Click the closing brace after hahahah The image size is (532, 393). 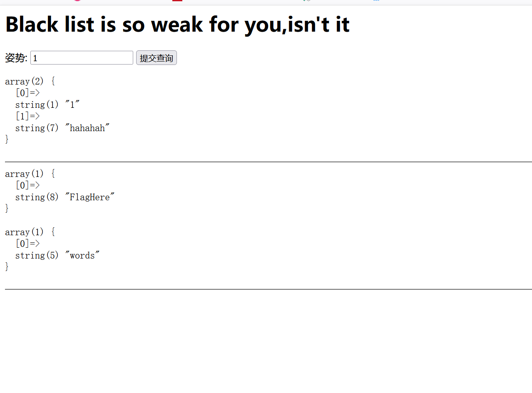(7, 139)
